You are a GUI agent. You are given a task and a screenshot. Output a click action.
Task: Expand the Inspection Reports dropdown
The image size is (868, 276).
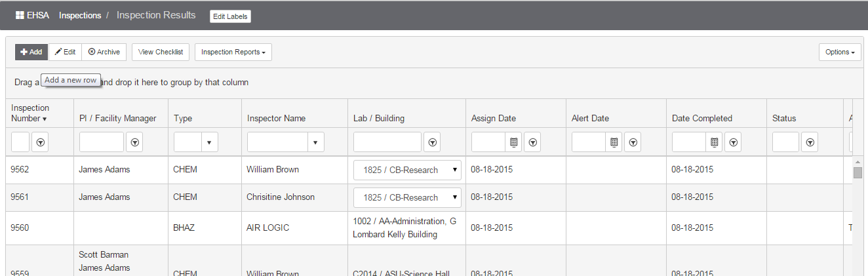click(x=233, y=52)
